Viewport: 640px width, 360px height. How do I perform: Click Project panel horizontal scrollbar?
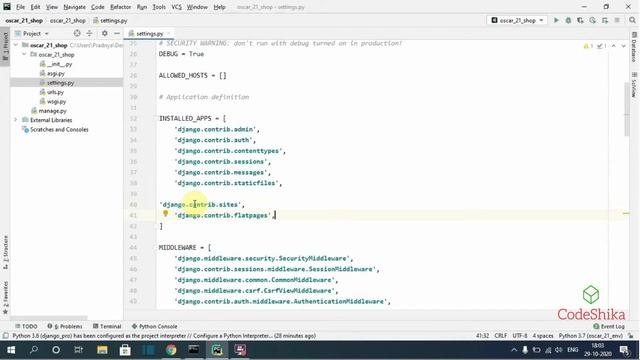[49, 318]
